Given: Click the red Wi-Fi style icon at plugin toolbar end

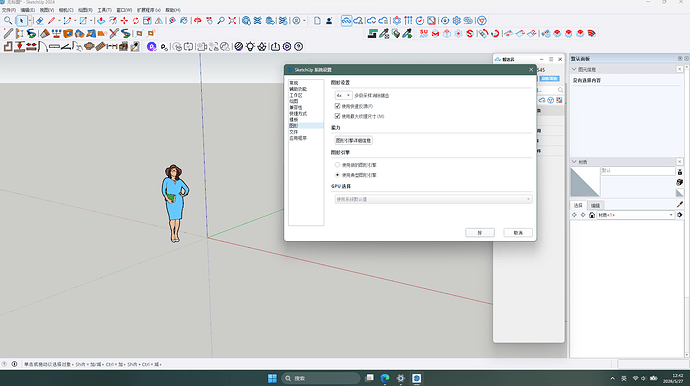Looking at the screenshot, I should point(591,33).
